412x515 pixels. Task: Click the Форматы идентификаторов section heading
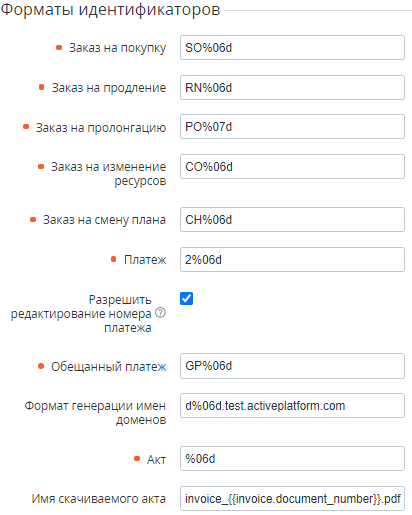click(110, 9)
